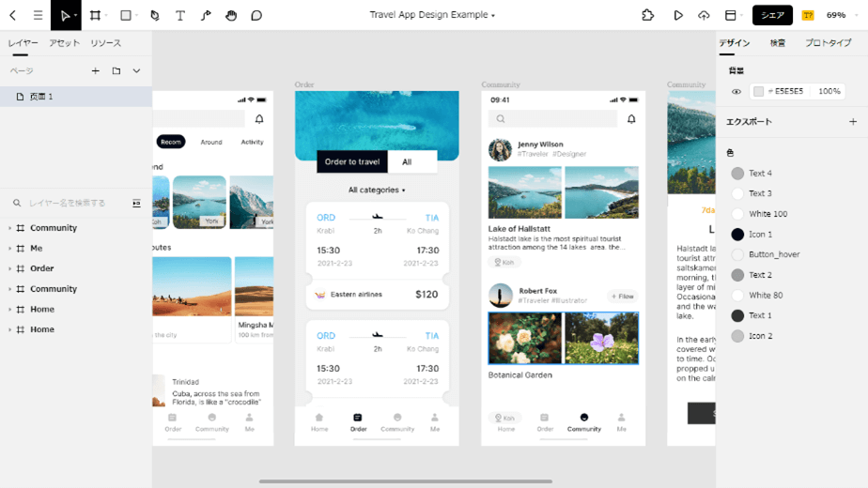Image resolution: width=868 pixels, height=488 pixels.
Task: Select page 页面 1
Action: (x=76, y=97)
